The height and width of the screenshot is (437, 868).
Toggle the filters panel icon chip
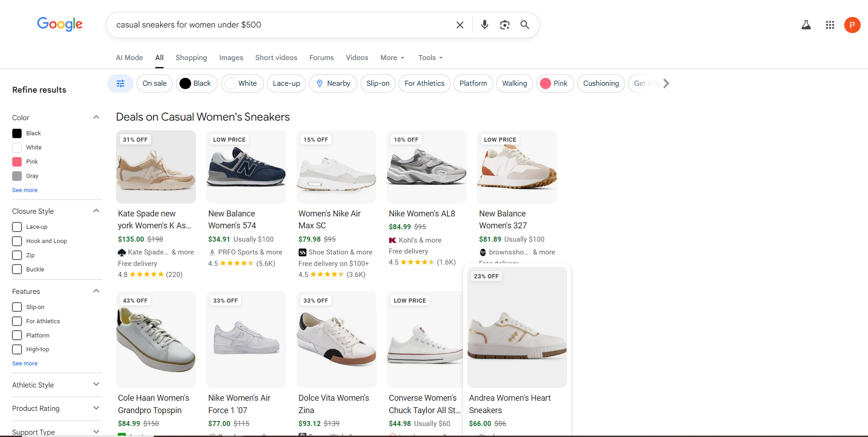pyautogui.click(x=120, y=83)
